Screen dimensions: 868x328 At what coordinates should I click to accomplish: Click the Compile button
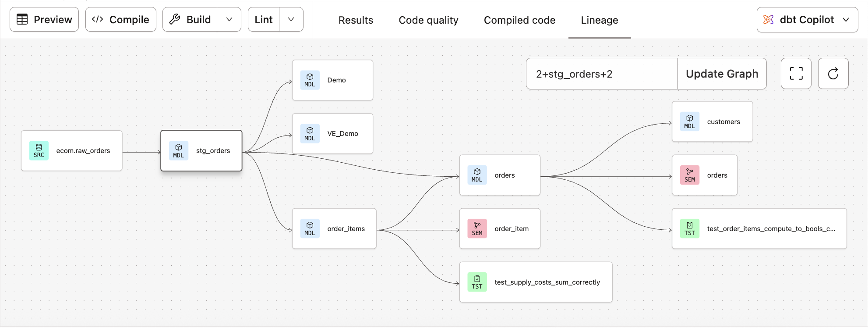click(x=121, y=20)
